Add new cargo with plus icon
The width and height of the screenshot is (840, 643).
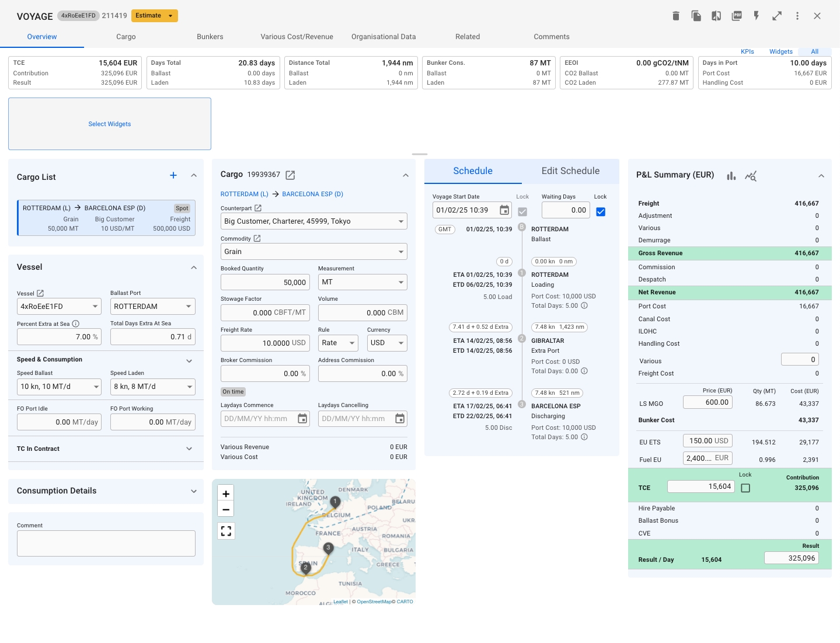173,175
